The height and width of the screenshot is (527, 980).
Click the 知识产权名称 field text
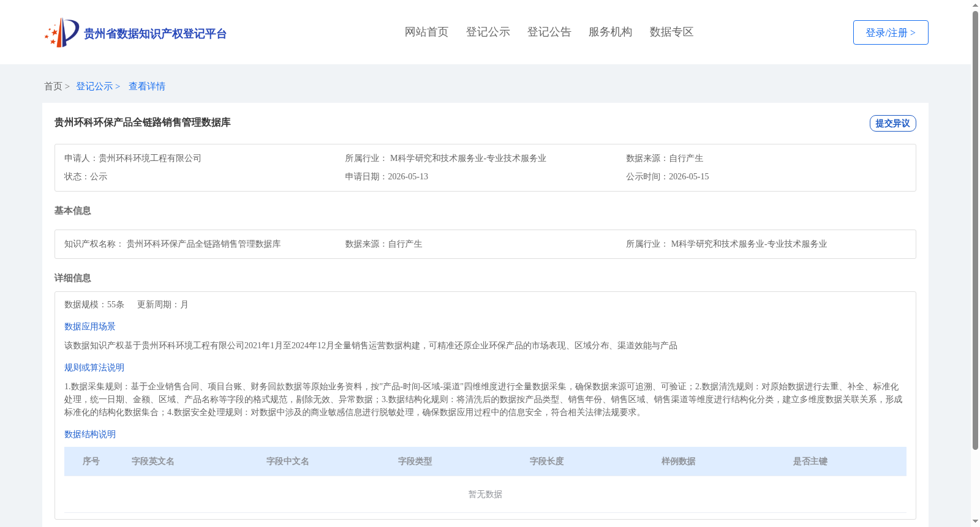[x=173, y=244]
